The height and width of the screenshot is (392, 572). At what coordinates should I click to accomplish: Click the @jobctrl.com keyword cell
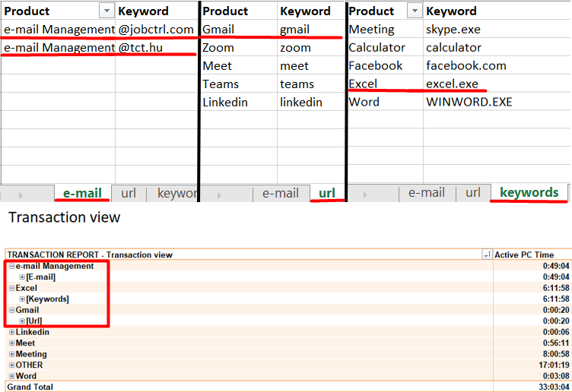tap(156, 30)
